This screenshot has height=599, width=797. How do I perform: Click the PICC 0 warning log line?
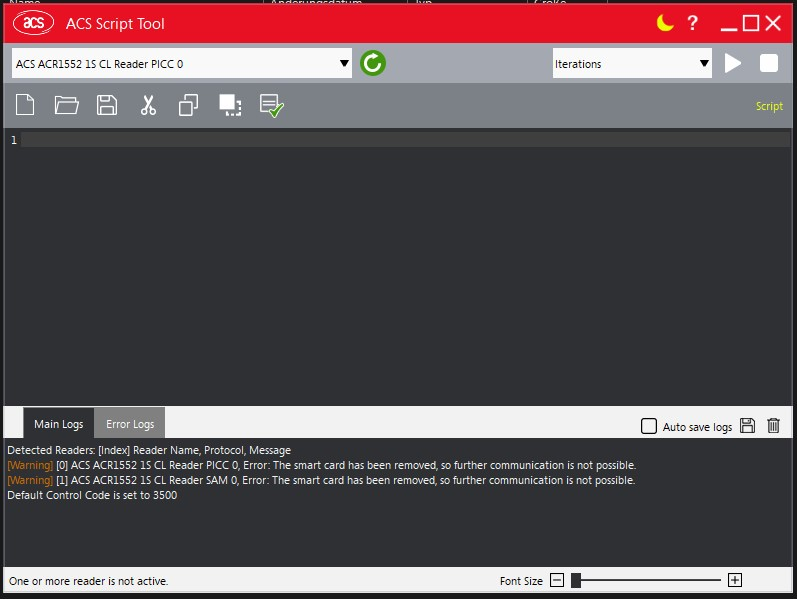click(x=321, y=465)
